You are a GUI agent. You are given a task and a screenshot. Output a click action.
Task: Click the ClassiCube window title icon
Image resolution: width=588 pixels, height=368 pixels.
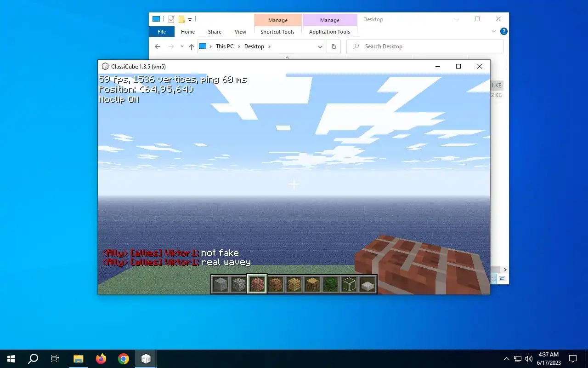click(x=105, y=66)
